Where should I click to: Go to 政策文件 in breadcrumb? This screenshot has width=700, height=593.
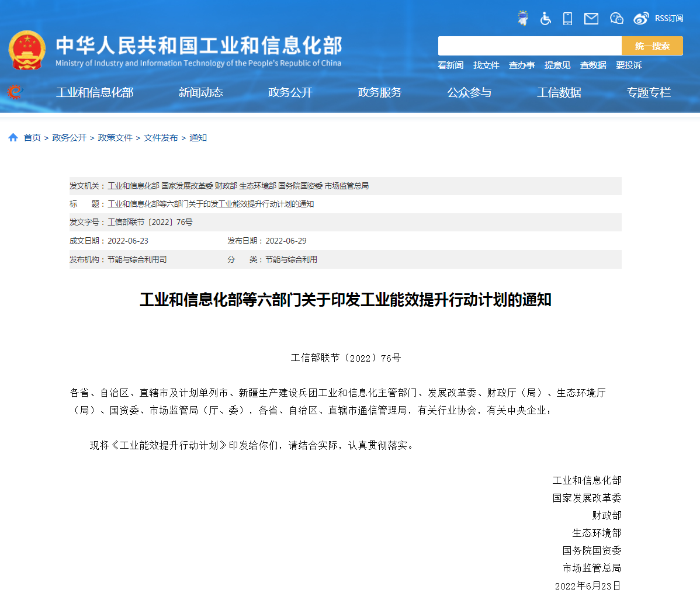point(115,137)
